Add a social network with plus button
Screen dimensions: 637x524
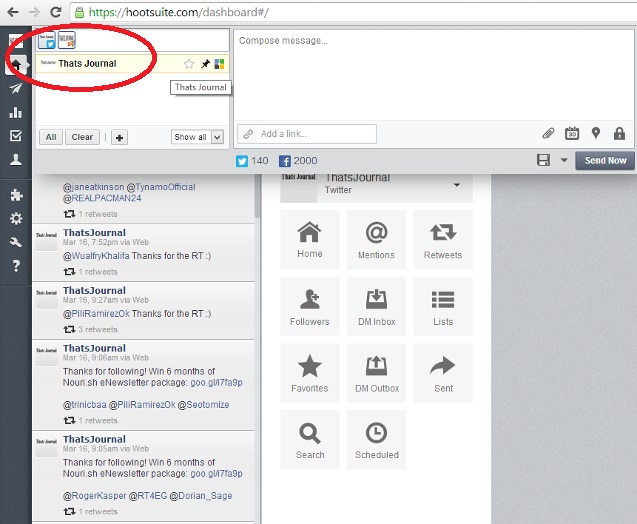point(119,137)
